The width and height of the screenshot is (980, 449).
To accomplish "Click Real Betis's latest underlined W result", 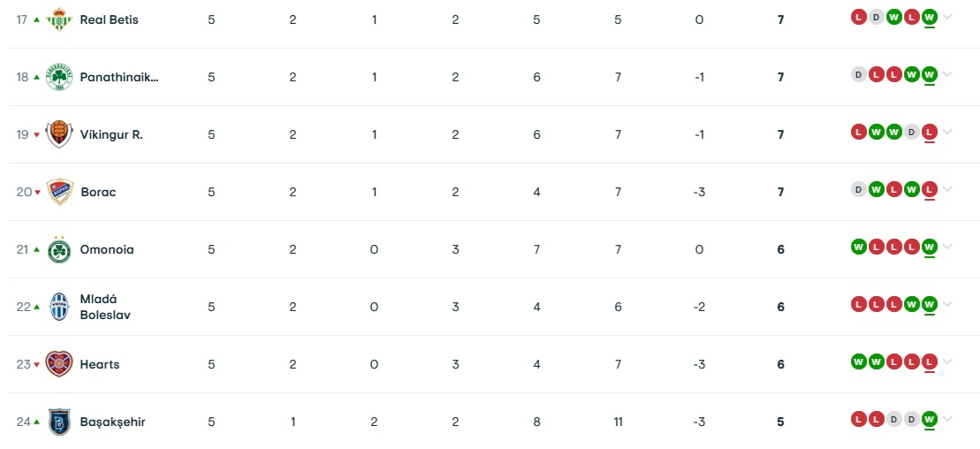I will click(x=930, y=18).
